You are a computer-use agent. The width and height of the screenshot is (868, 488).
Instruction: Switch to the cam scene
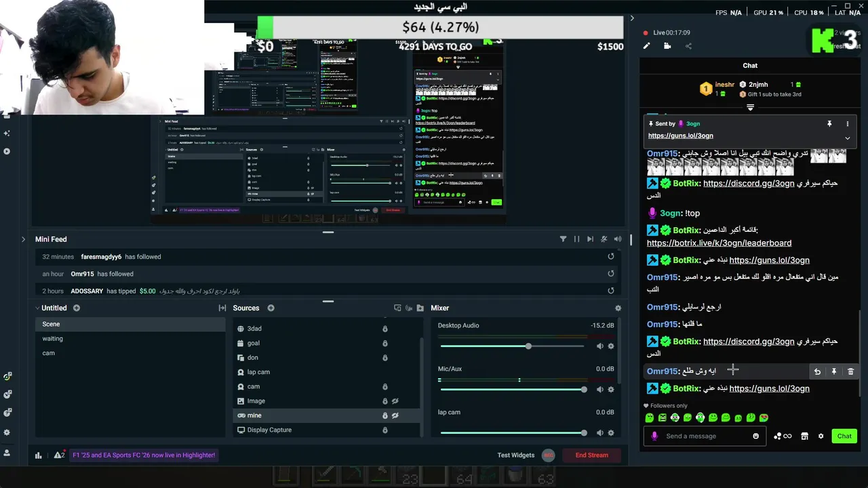(130, 352)
